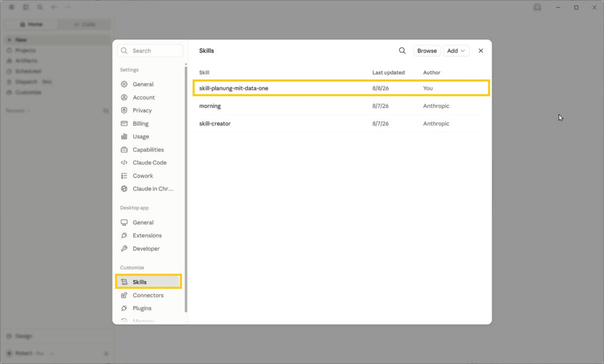
Task: Switch to Code tab in background window
Action: (84, 24)
